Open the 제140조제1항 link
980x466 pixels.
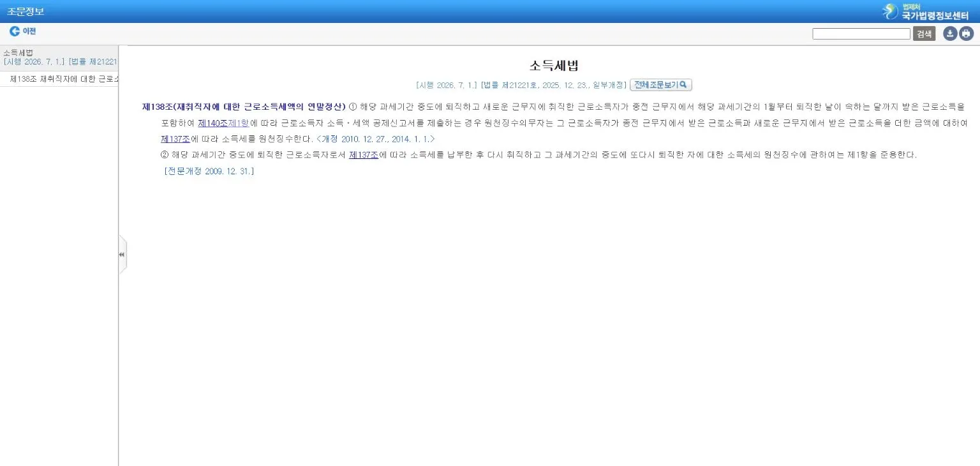[x=223, y=123]
